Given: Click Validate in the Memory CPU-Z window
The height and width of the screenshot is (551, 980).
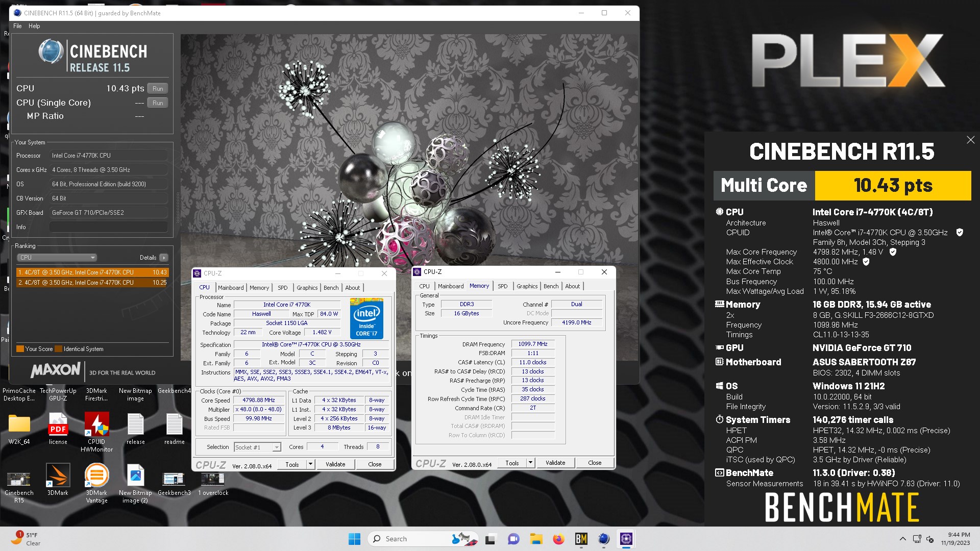Looking at the screenshot, I should 555,463.
